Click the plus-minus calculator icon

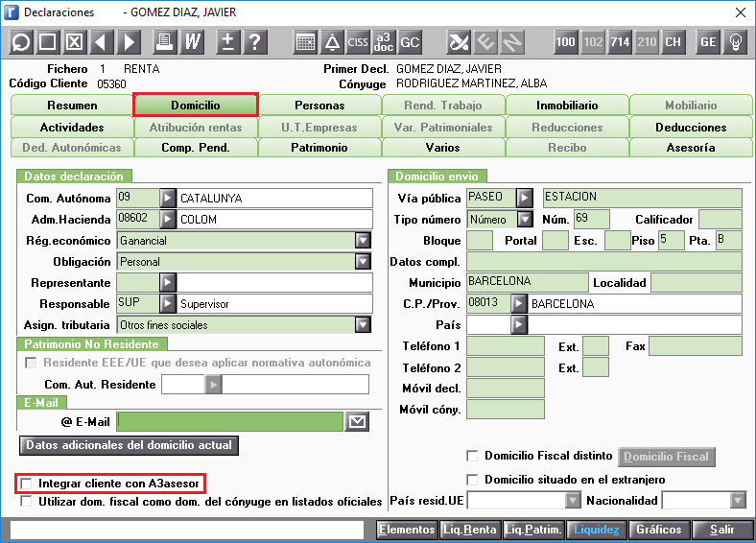pyautogui.click(x=228, y=42)
